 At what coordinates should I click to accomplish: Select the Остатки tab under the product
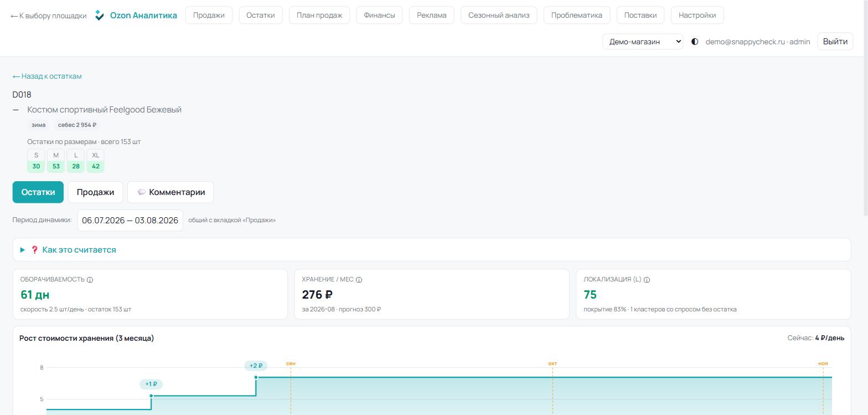(x=38, y=192)
